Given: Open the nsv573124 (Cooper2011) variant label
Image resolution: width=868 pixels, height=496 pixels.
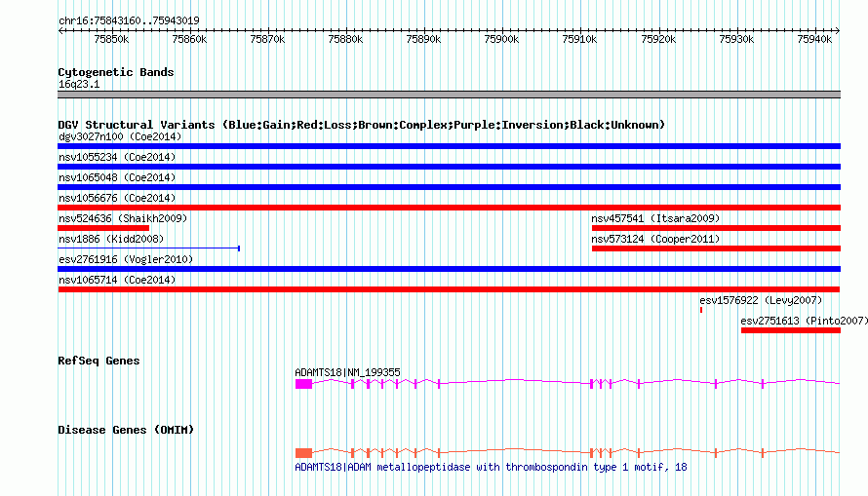Looking at the screenshot, I should [655, 239].
